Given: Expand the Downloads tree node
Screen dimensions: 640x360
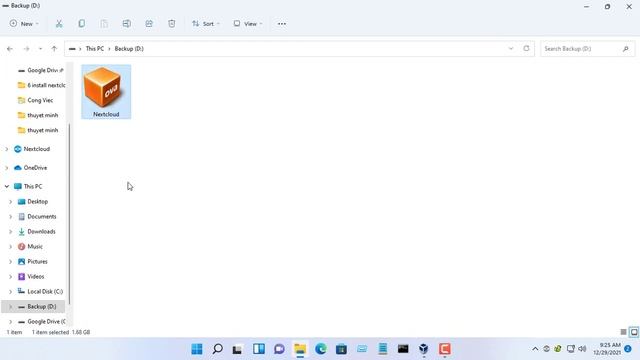Looking at the screenshot, I should [11, 231].
